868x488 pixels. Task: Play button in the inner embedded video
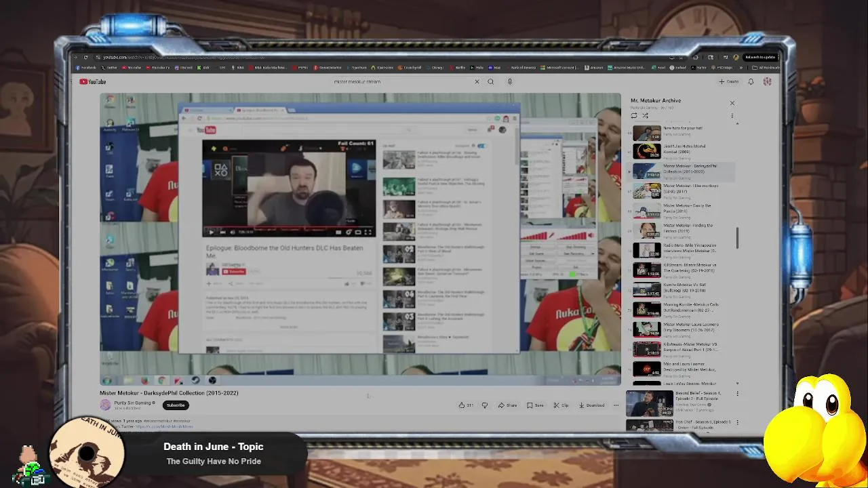coord(211,232)
